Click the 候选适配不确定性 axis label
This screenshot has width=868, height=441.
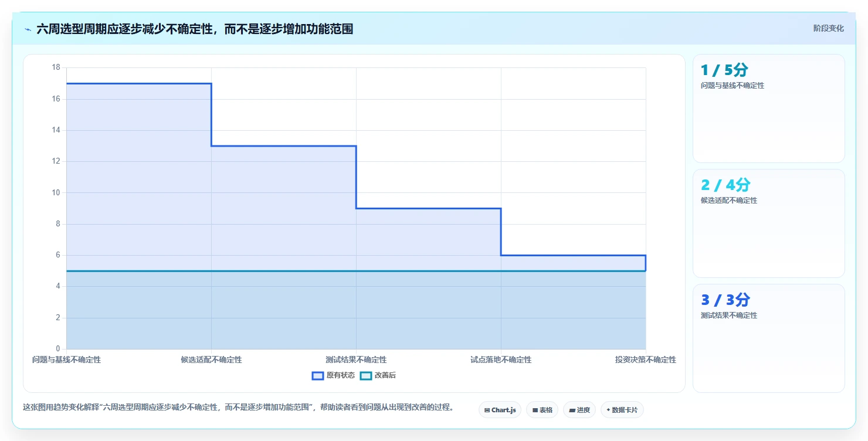(x=211, y=359)
